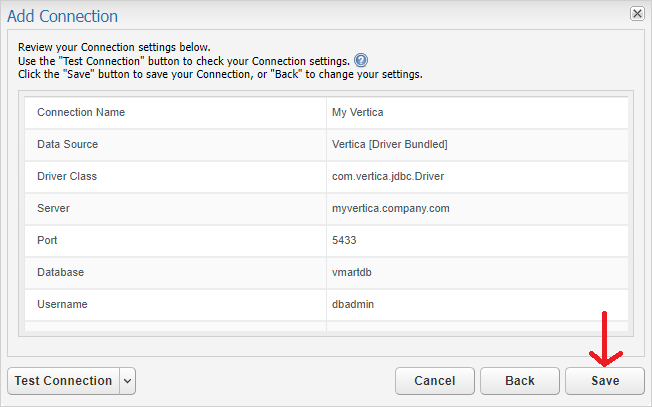
Task: Click the Vertica [Driver Bundled] value
Action: [390, 144]
